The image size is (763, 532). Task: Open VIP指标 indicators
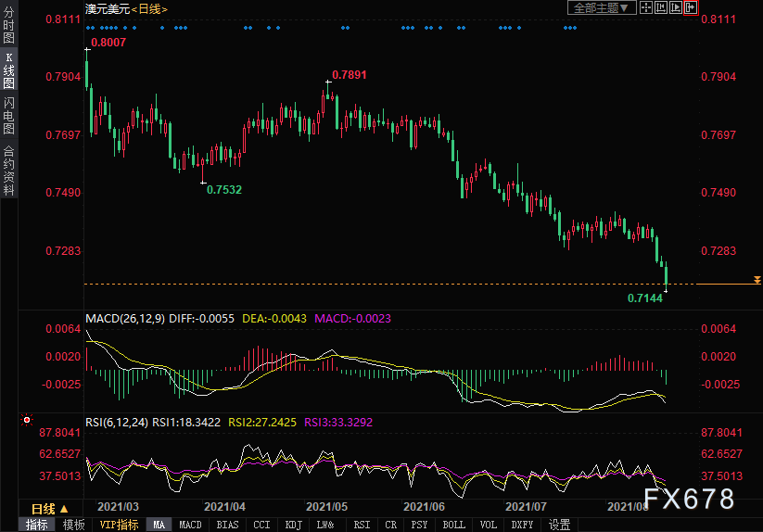pos(120,525)
